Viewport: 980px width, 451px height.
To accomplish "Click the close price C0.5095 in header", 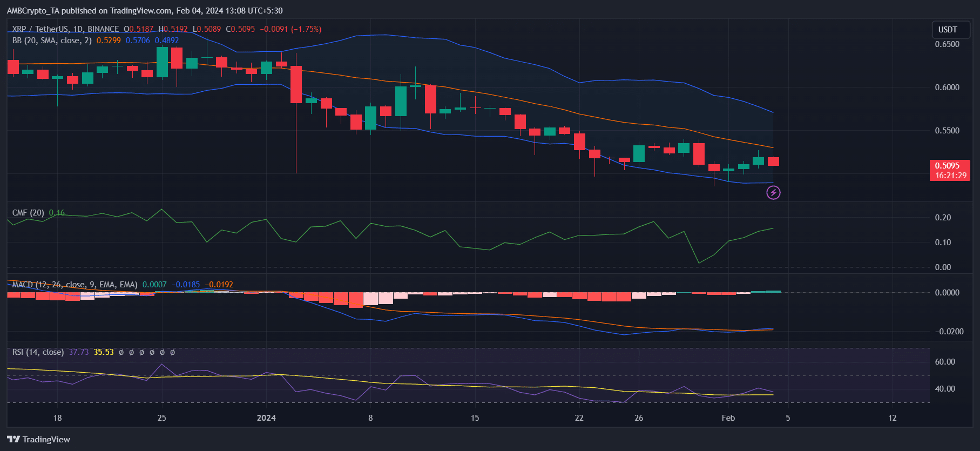I will coord(240,29).
